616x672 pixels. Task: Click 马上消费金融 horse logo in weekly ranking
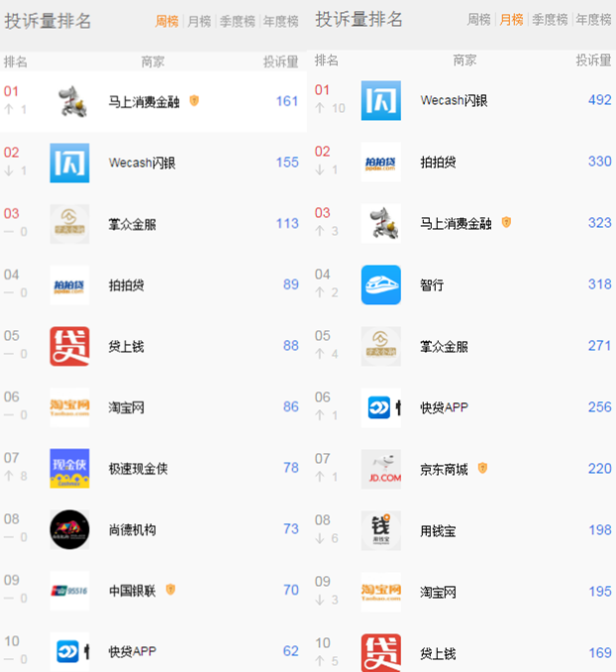(70, 101)
